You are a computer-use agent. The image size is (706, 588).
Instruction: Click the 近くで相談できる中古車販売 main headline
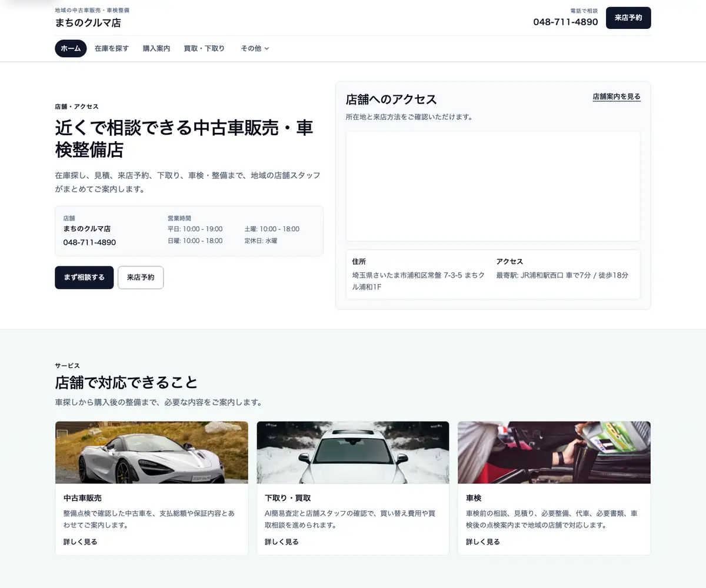click(x=184, y=138)
